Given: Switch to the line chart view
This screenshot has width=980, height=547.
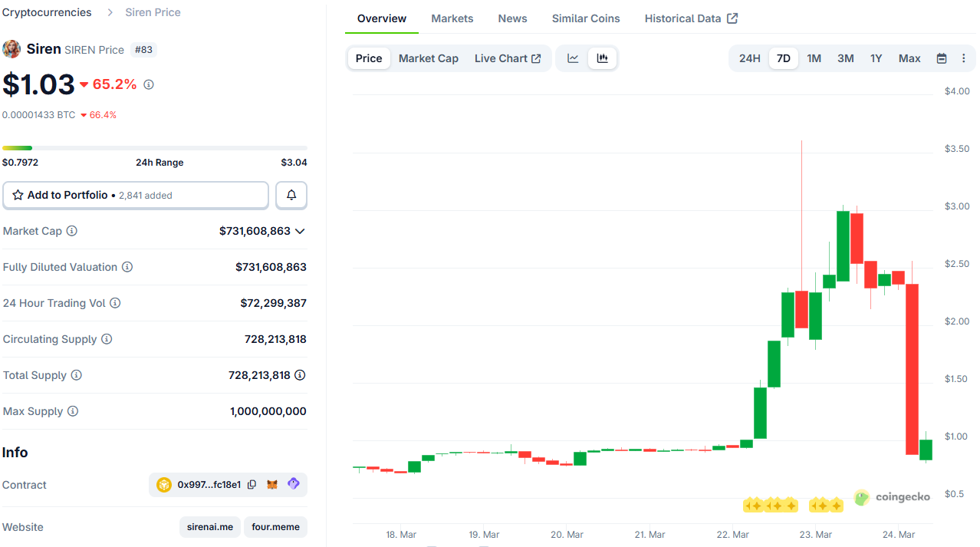Looking at the screenshot, I should (x=572, y=58).
